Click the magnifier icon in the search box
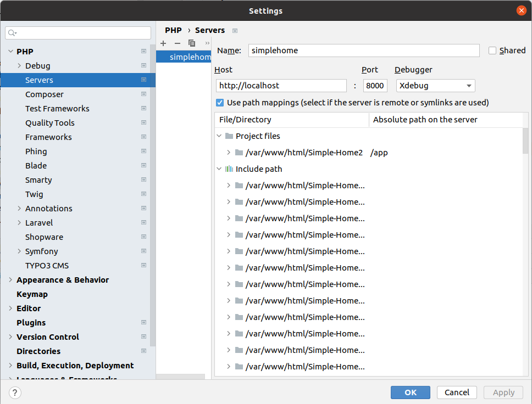Image resolution: width=532 pixels, height=404 pixels. pyautogui.click(x=12, y=33)
